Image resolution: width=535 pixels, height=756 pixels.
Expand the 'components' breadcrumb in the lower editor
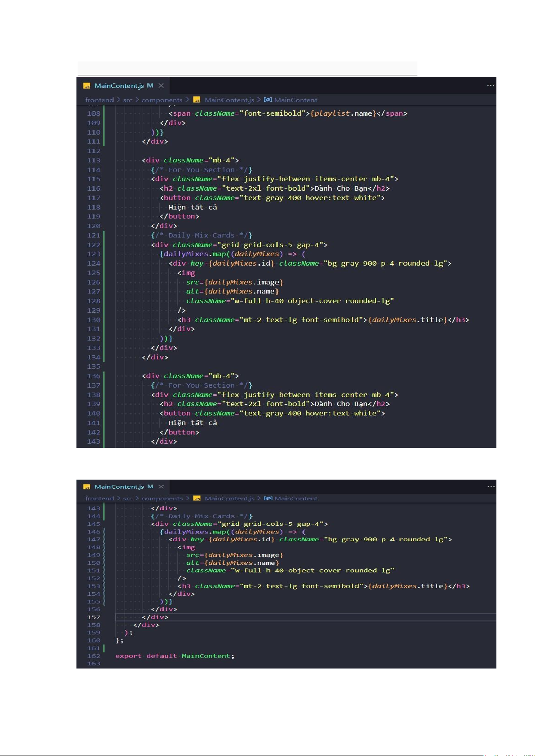pyautogui.click(x=162, y=498)
